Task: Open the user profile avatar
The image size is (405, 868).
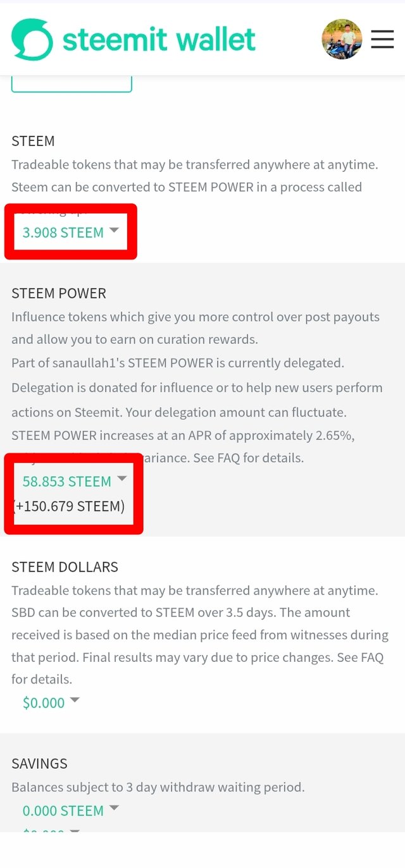Action: 342,39
